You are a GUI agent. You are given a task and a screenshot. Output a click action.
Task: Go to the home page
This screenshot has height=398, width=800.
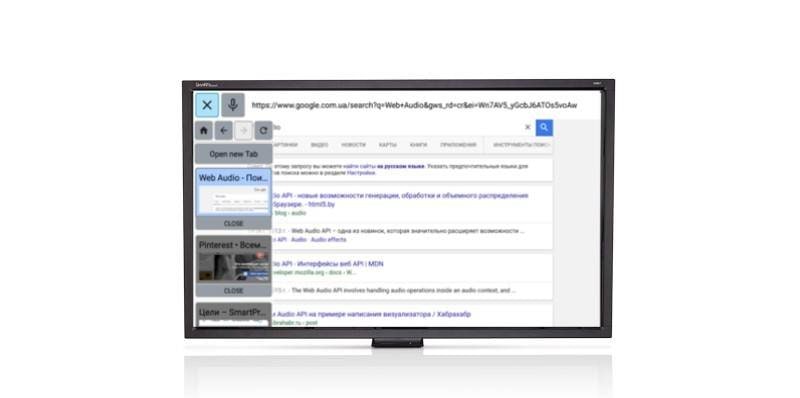(x=204, y=131)
